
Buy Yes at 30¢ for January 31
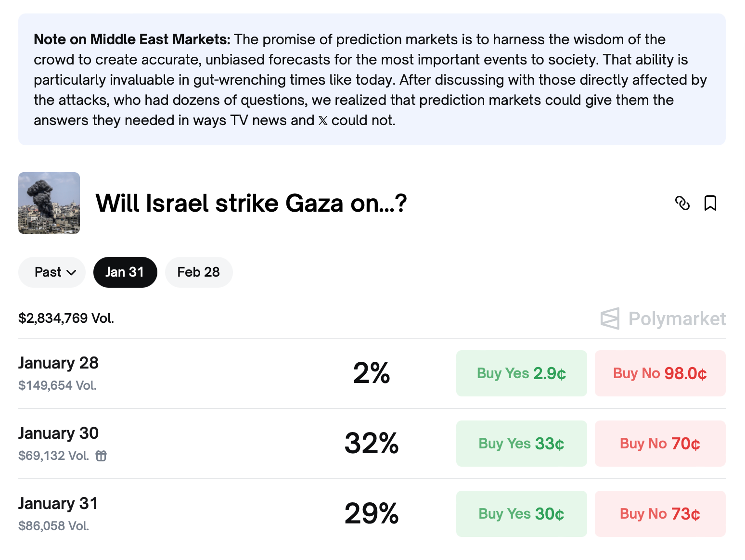pos(521,514)
